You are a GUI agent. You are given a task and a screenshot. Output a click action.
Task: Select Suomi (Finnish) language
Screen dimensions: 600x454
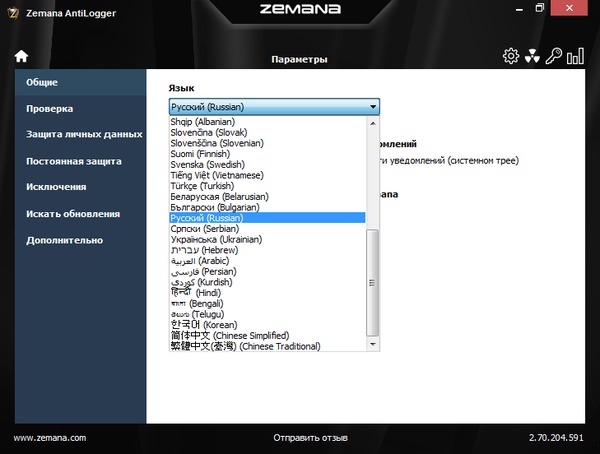coord(267,154)
